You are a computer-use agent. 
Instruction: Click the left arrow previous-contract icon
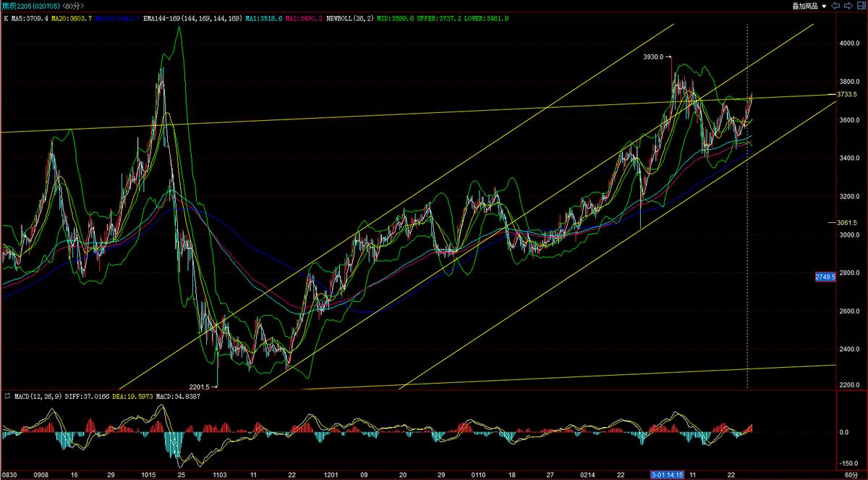835,6
